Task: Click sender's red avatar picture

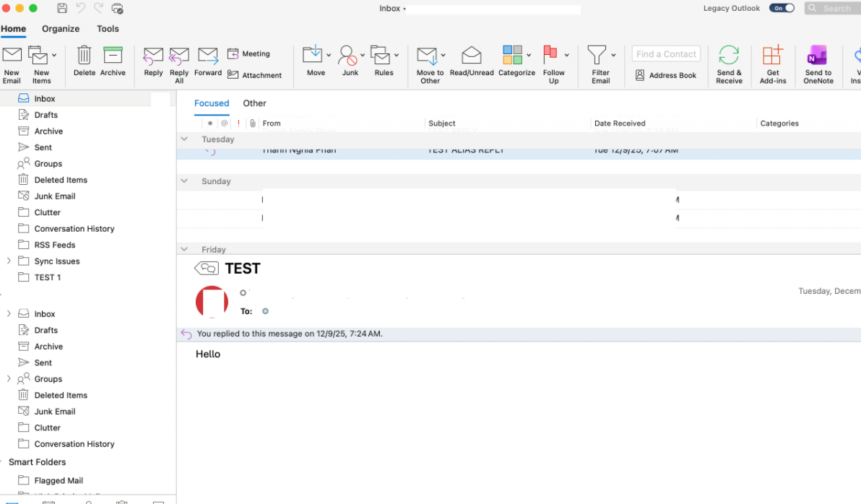Action: [x=212, y=301]
